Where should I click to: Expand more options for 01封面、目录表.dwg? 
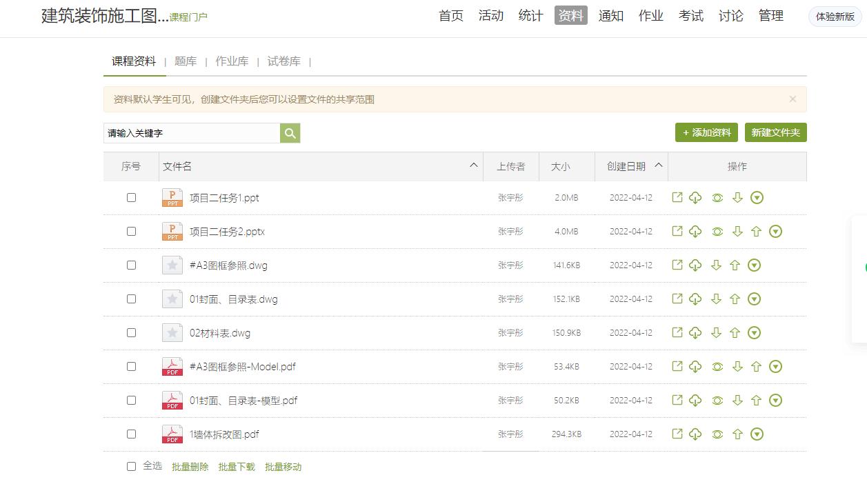[x=755, y=299]
